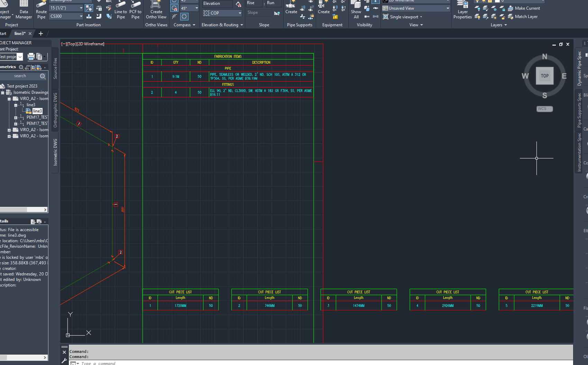Open the Create Ortho View tool
The image size is (588, 365).
click(156, 10)
